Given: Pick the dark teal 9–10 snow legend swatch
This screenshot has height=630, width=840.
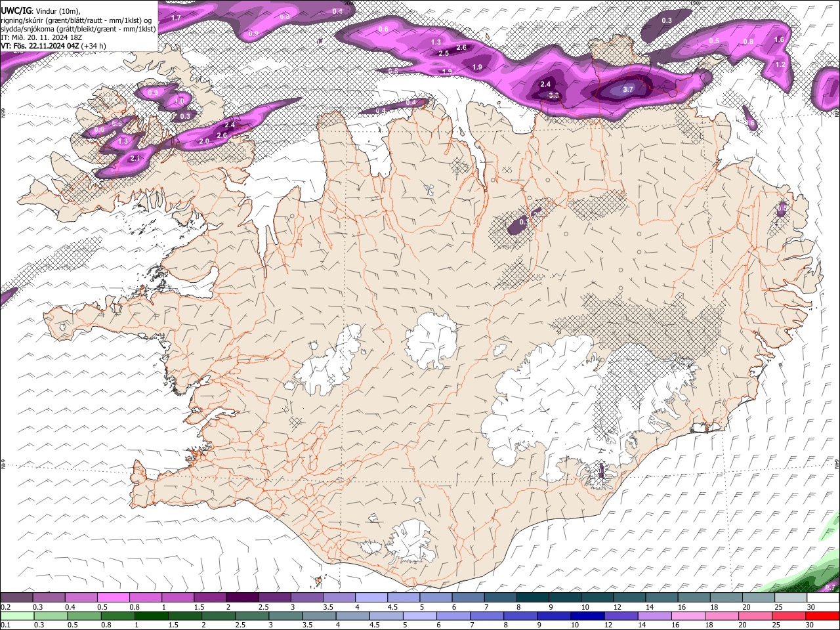Looking at the screenshot, I should pos(565,598).
